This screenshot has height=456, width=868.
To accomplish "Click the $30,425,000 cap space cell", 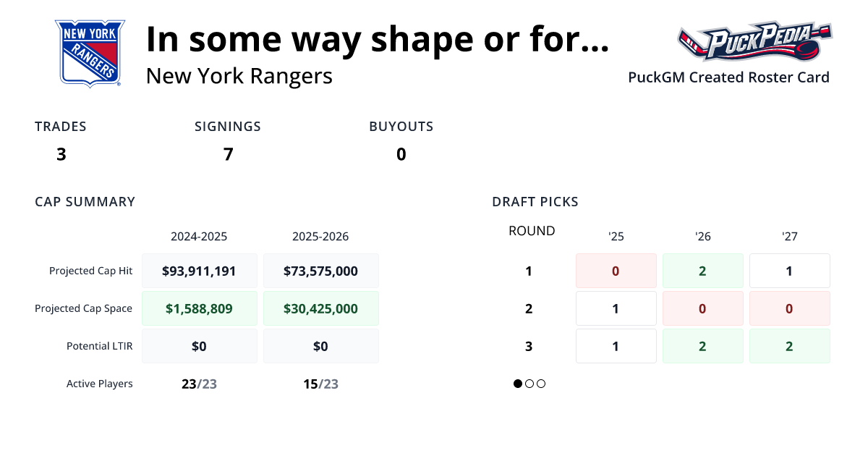I will coord(320,308).
